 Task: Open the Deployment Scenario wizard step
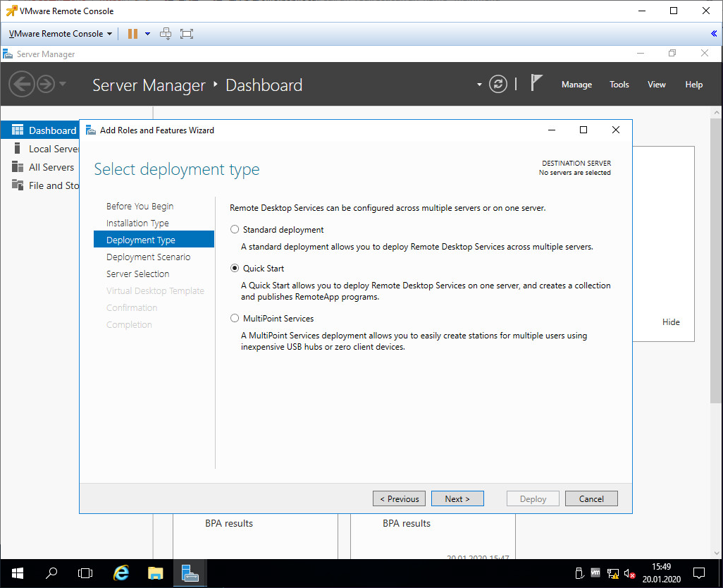coord(148,257)
